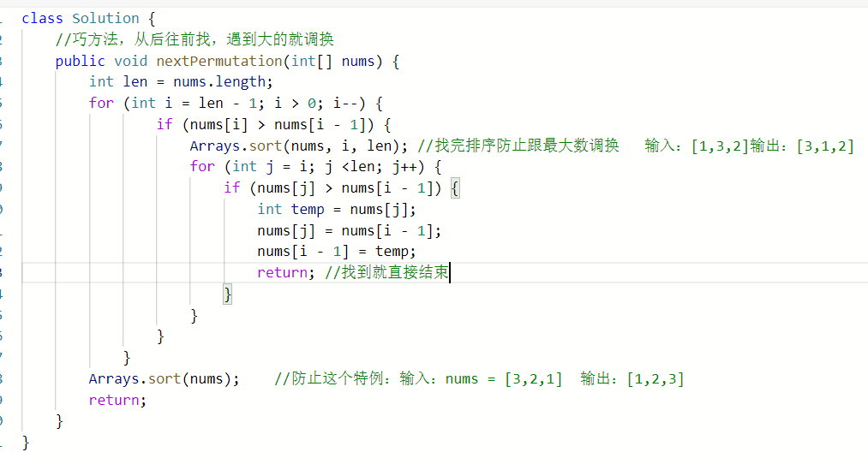Screen dimensions: 868x458
Task: Place cursor on comment "//巧方法,从后往前找,遇到大的就调换"
Action: (195, 39)
